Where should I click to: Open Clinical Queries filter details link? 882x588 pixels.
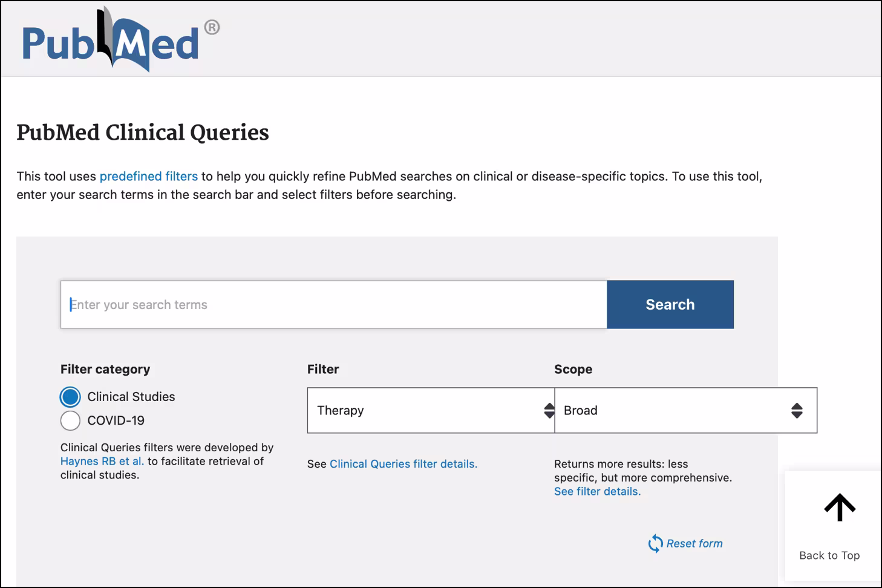[x=403, y=464]
